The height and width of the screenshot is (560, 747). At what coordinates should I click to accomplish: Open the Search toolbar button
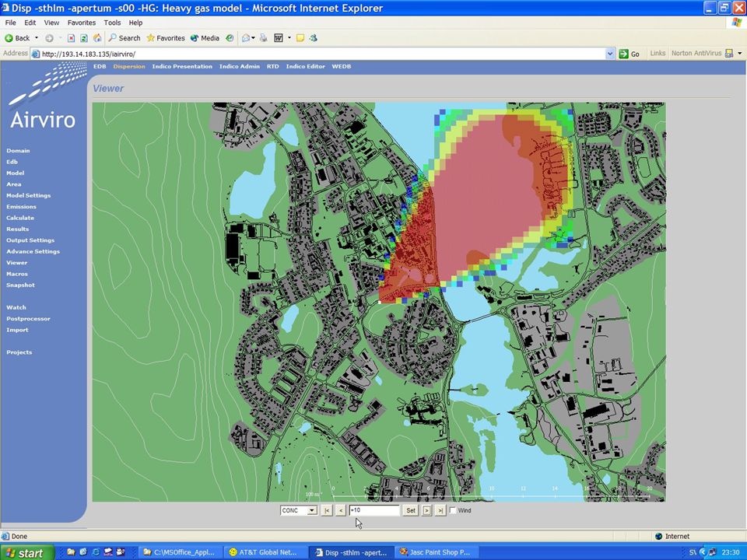[x=124, y=38]
